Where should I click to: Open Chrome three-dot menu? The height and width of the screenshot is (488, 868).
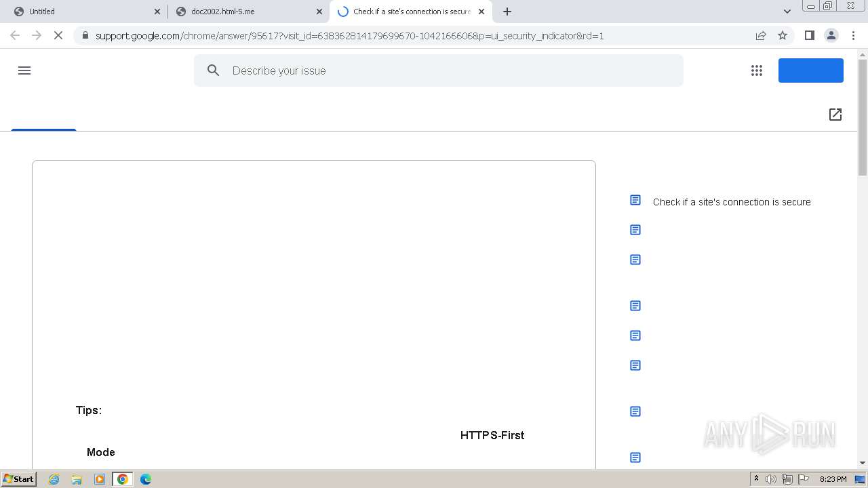(x=853, y=35)
